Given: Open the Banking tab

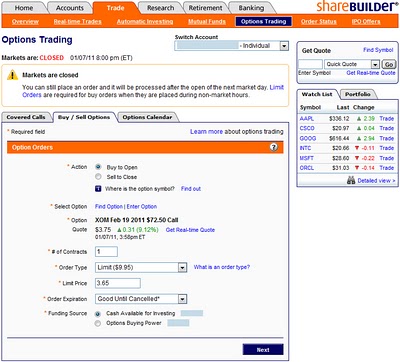Looking at the screenshot, I should click(251, 8).
